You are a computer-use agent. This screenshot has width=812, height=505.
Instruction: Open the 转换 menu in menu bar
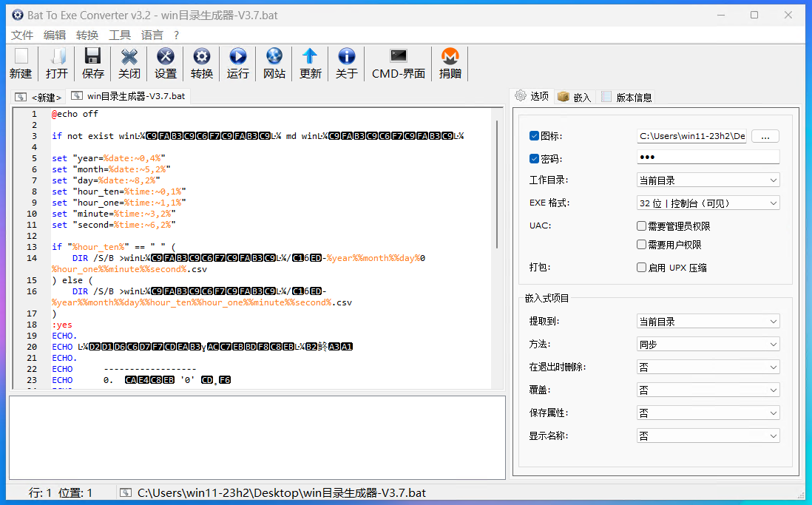pos(87,35)
